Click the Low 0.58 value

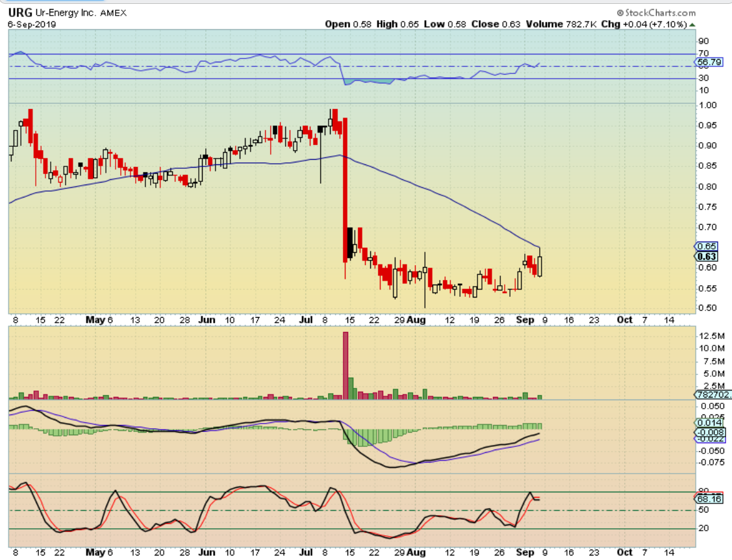(x=445, y=24)
